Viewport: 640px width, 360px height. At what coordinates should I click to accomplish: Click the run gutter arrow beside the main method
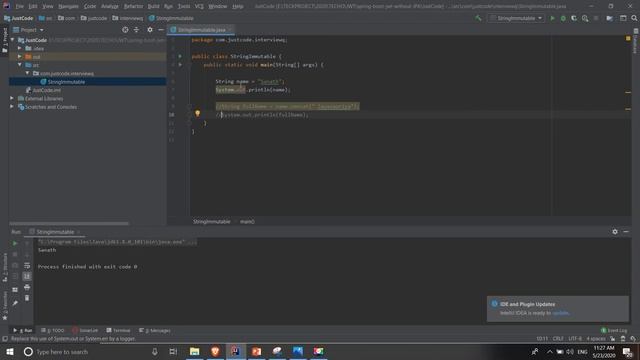click(x=180, y=64)
